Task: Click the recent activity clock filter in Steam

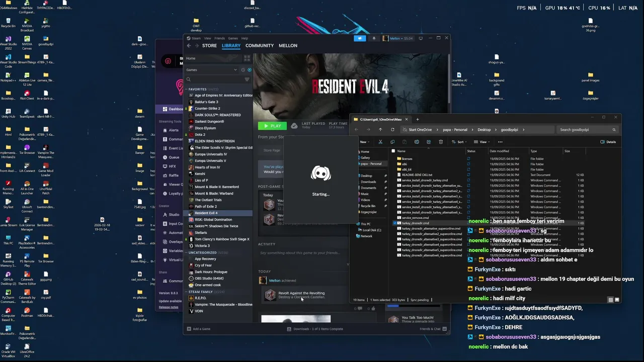Action: click(243, 70)
